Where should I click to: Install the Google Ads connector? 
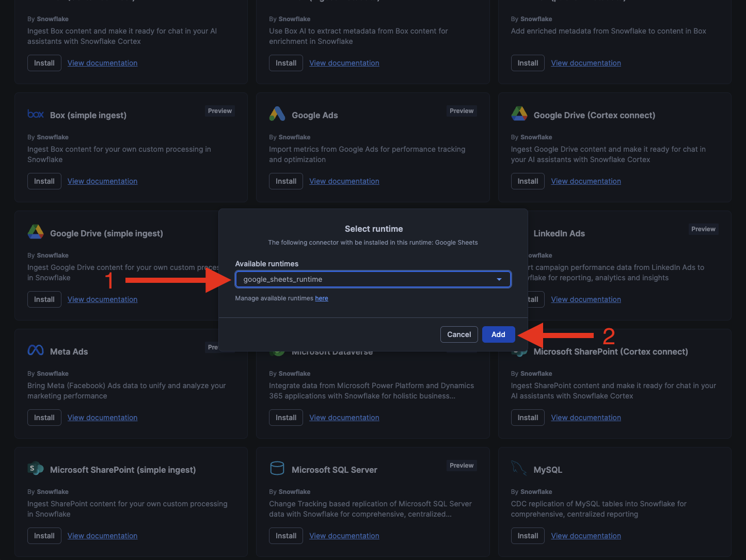pos(285,181)
